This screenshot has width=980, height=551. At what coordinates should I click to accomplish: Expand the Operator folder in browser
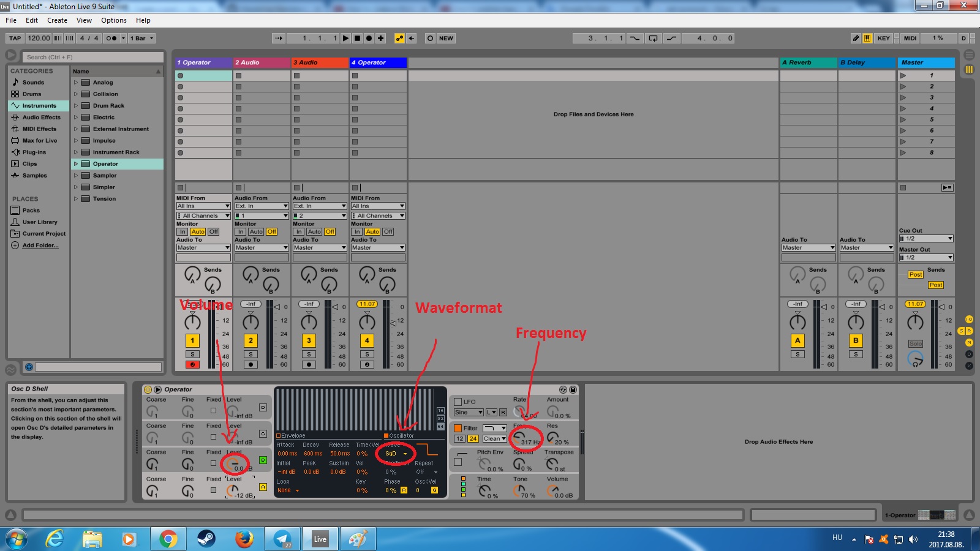point(76,164)
